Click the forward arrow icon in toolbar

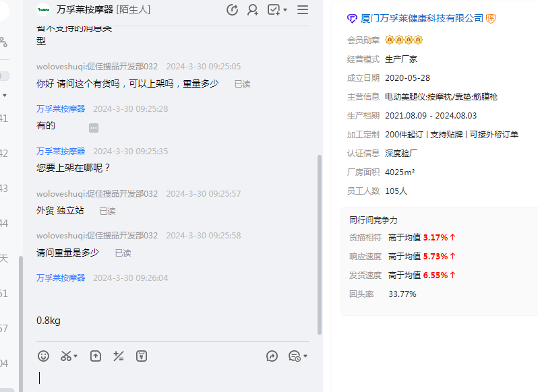[272, 356]
